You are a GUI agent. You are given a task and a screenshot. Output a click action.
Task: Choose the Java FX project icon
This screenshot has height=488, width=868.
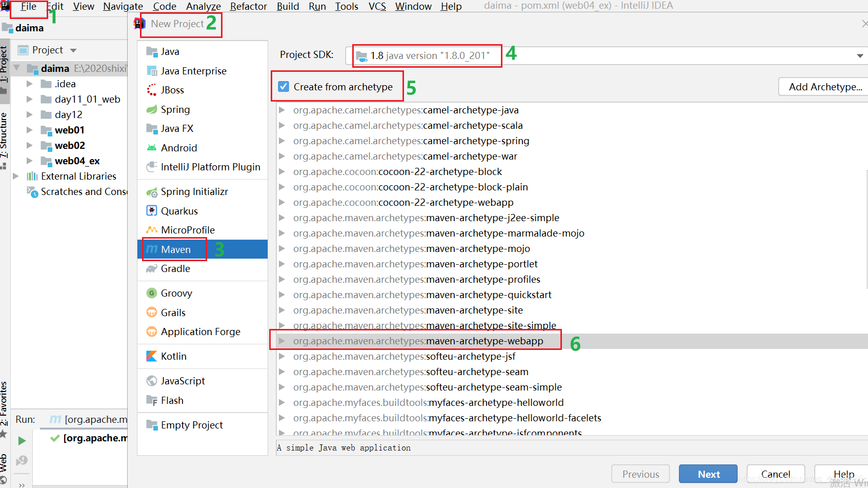pyautogui.click(x=152, y=128)
